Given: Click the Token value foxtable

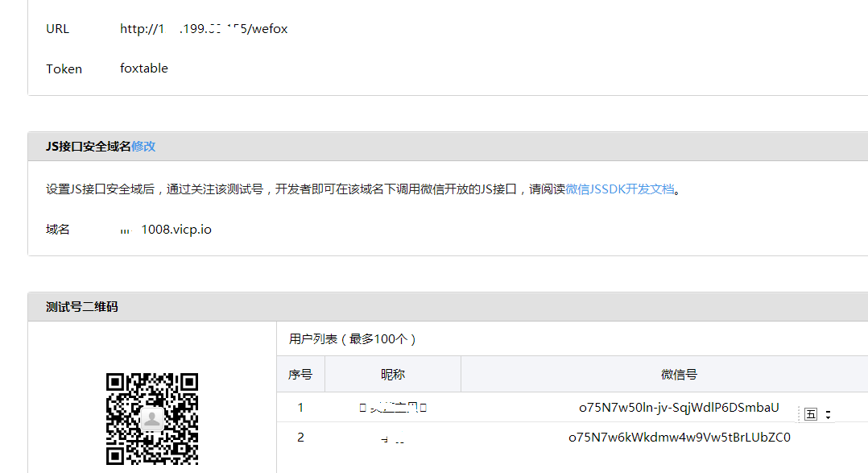Looking at the screenshot, I should (144, 68).
